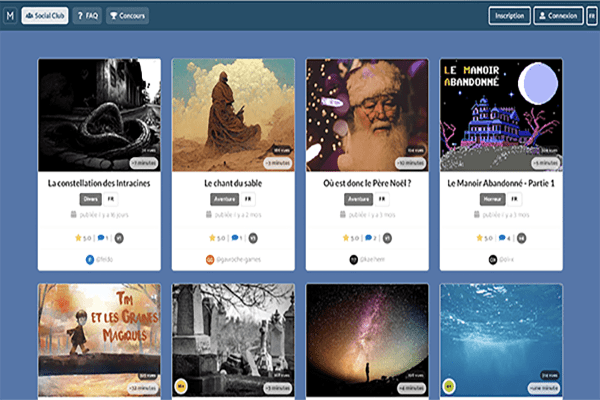Select the Aventure tag on Le chant du sable
The width and height of the screenshot is (600, 400).
225,199
